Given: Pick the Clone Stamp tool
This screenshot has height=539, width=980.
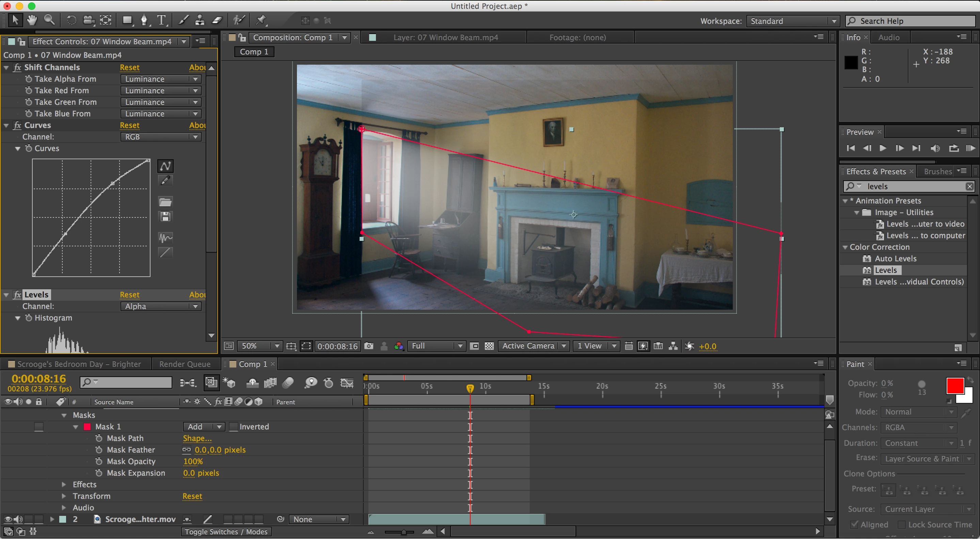Looking at the screenshot, I should click(200, 20).
